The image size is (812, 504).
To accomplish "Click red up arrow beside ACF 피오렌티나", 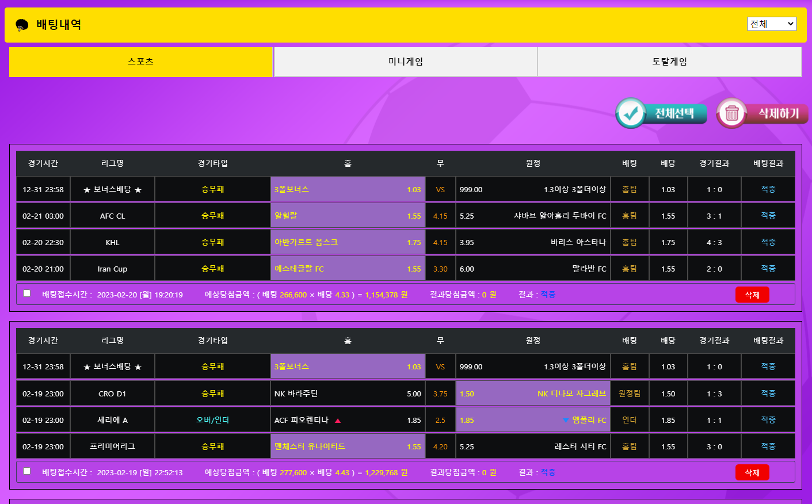I will coord(338,421).
